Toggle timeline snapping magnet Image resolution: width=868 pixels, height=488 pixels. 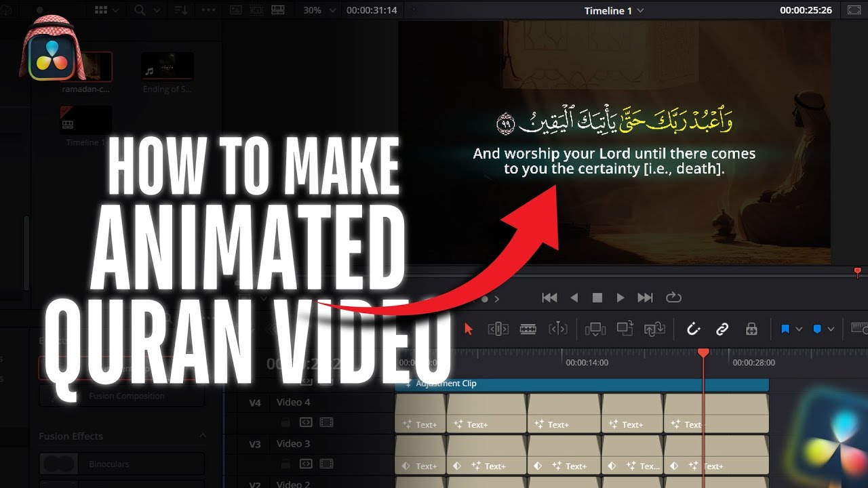click(x=693, y=329)
